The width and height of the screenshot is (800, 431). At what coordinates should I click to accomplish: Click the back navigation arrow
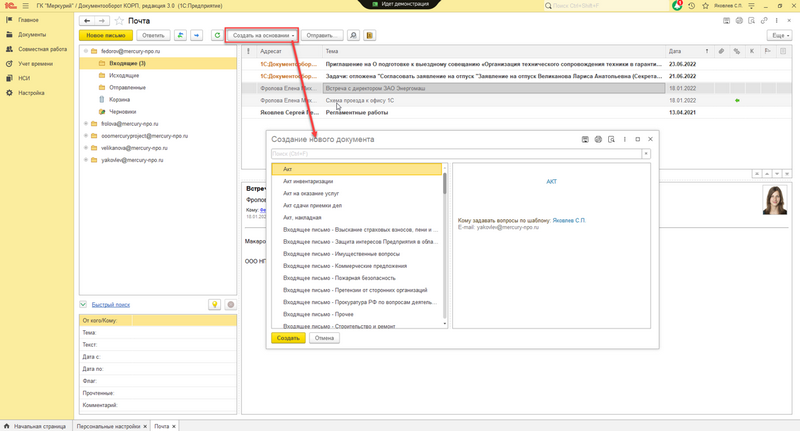[x=87, y=20]
